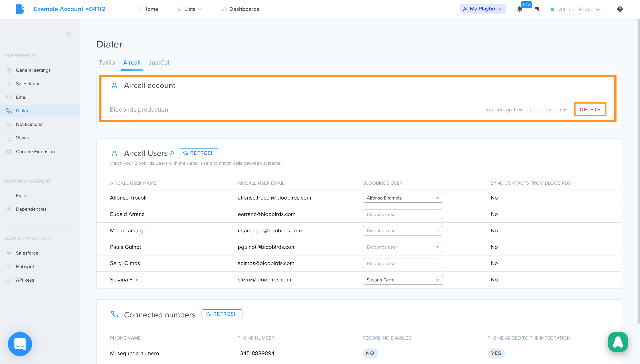Open Bloobirds user dropdown for Eudald Arranz
640x364 pixels.
[403, 214]
